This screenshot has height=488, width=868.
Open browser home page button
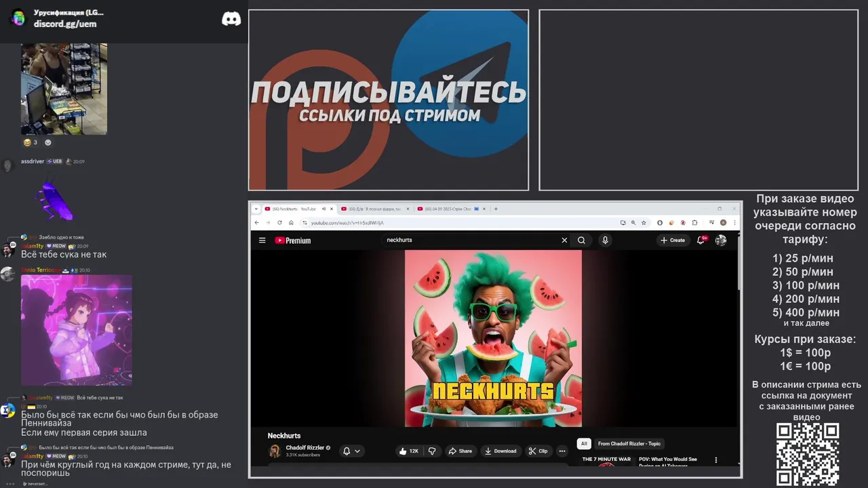291,222
